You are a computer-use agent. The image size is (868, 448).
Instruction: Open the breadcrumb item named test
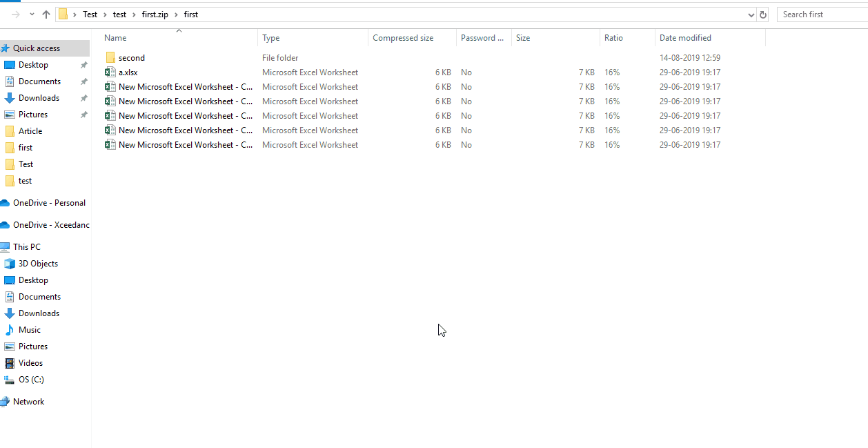119,14
